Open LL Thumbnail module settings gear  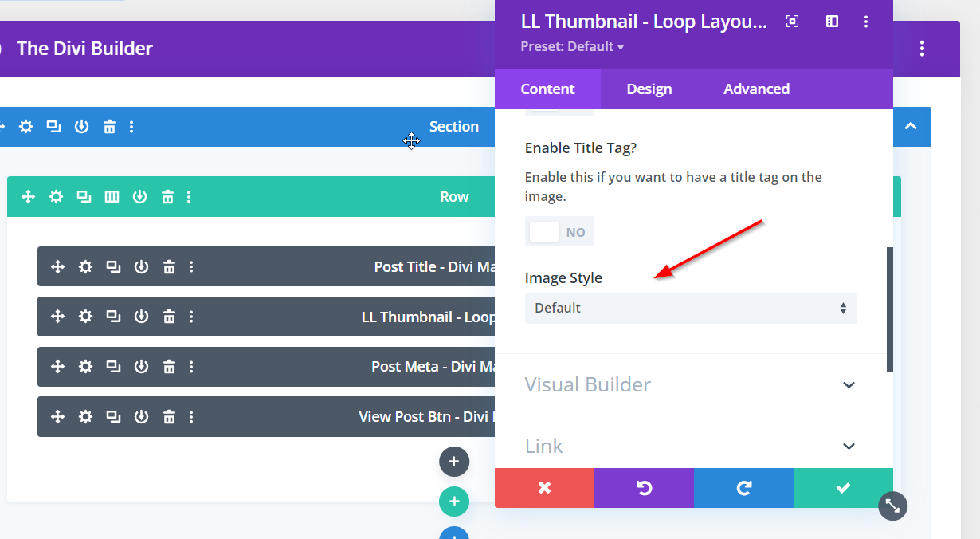(x=86, y=317)
